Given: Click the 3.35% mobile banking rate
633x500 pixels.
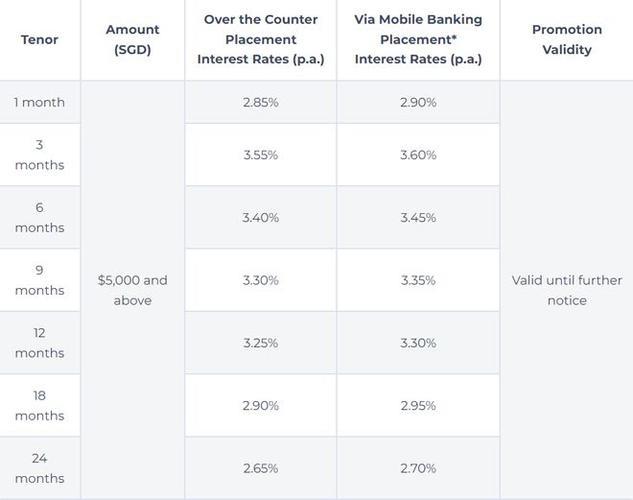Looking at the screenshot, I should pyautogui.click(x=418, y=280).
